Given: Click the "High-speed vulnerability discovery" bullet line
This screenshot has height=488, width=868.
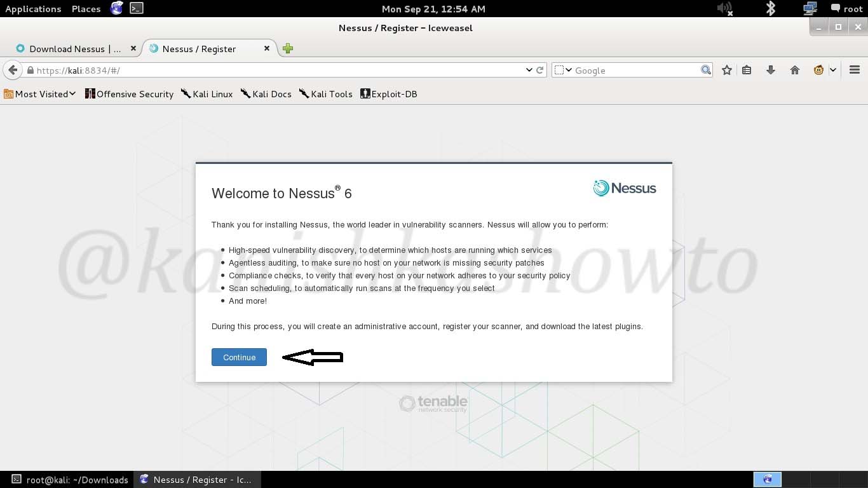Looking at the screenshot, I should pos(390,250).
